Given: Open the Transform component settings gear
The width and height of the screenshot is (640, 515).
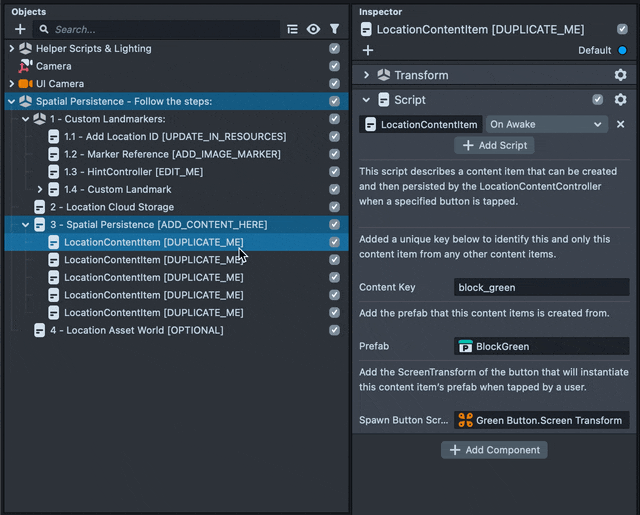Looking at the screenshot, I should point(620,75).
